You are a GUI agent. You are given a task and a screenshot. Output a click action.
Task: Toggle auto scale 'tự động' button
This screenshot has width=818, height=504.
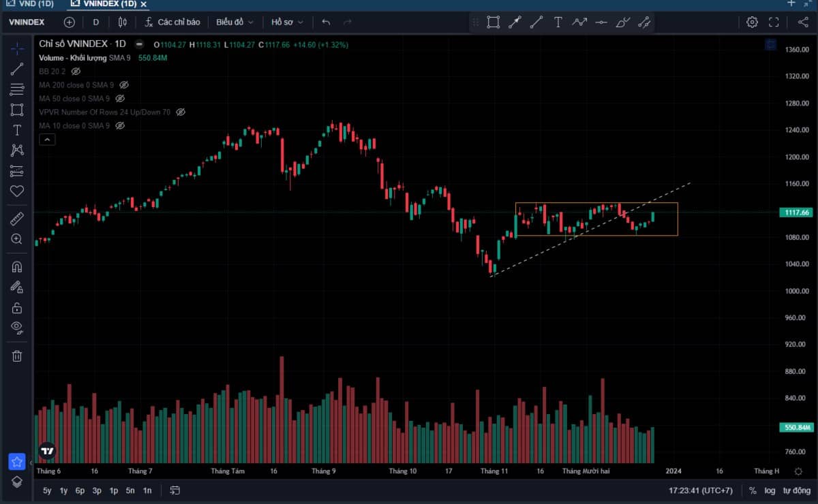(x=796, y=490)
